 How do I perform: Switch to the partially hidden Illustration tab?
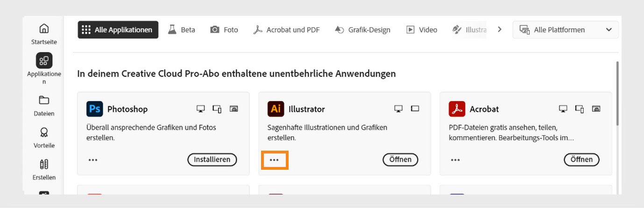coord(469,29)
